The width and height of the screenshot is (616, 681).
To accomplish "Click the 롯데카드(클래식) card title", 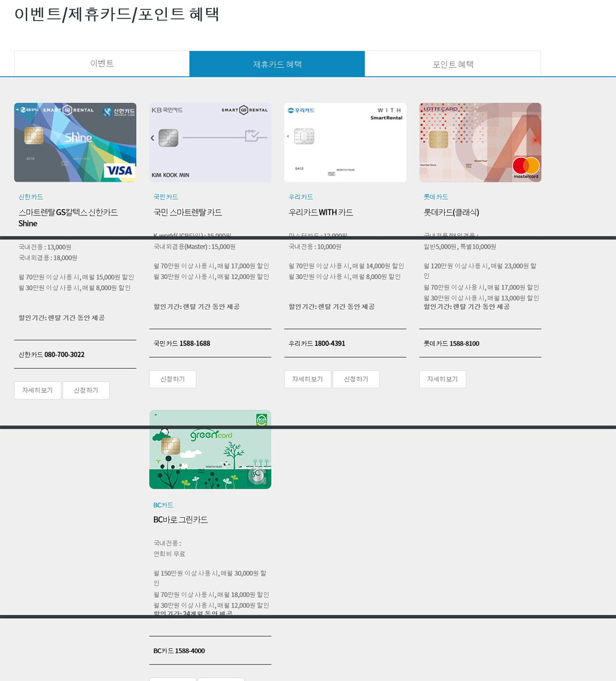I will [452, 212].
